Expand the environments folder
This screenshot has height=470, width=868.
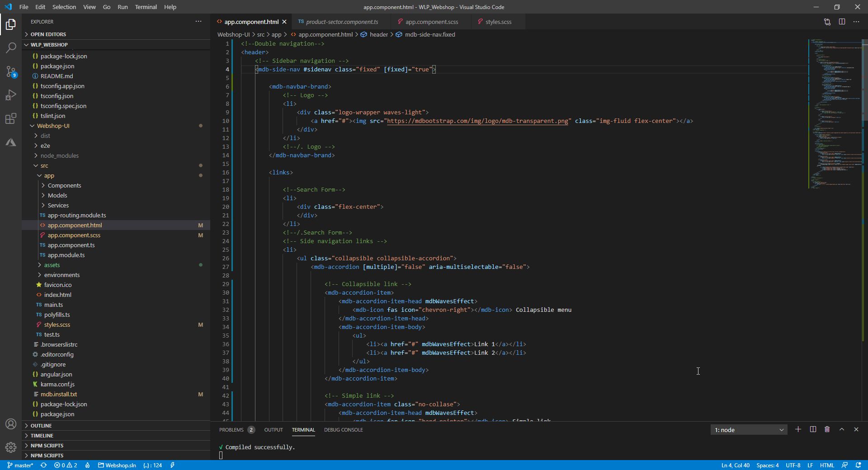coord(62,275)
